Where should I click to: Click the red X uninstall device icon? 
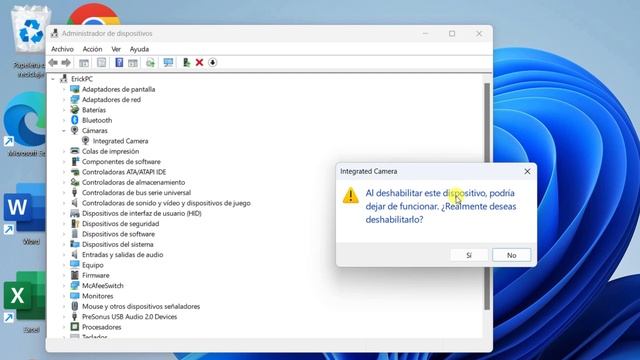coord(199,62)
